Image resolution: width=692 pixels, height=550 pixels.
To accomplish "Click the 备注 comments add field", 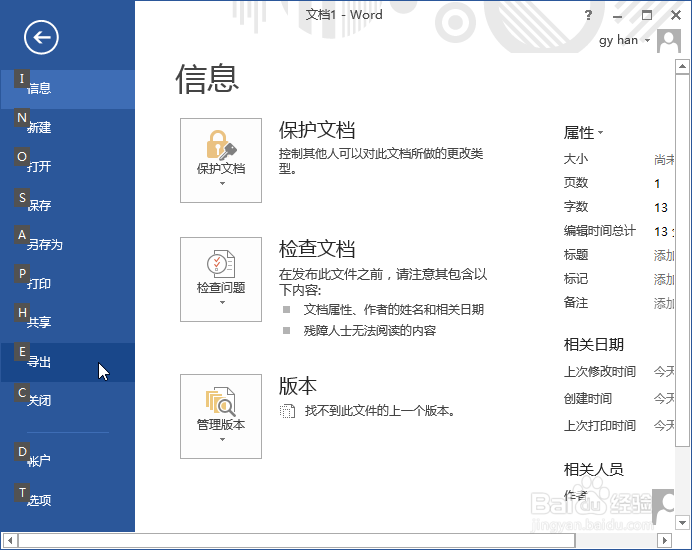I will click(664, 304).
